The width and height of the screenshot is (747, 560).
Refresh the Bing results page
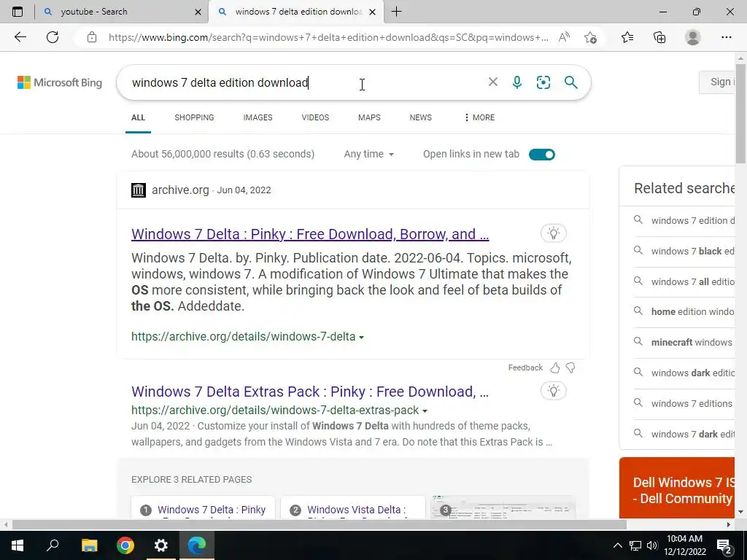(x=53, y=37)
